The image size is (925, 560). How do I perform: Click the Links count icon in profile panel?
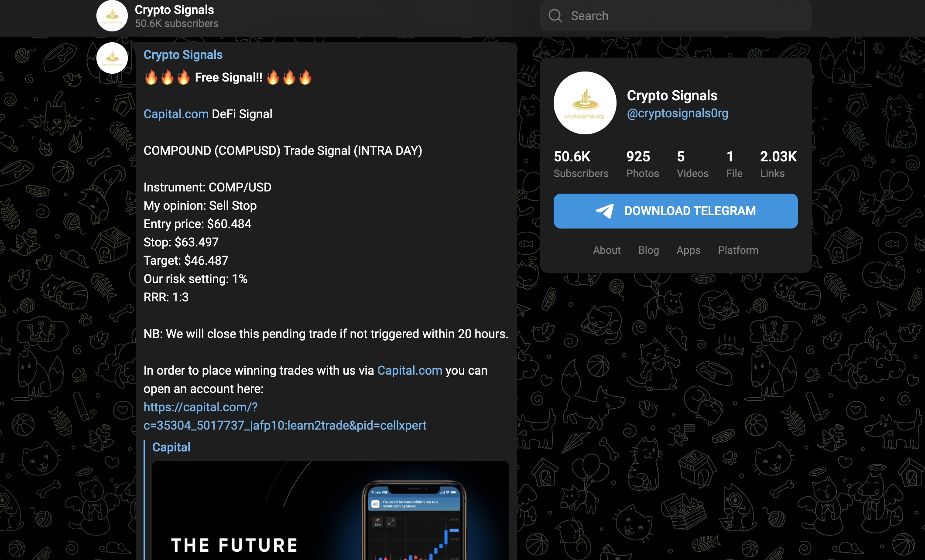point(777,163)
